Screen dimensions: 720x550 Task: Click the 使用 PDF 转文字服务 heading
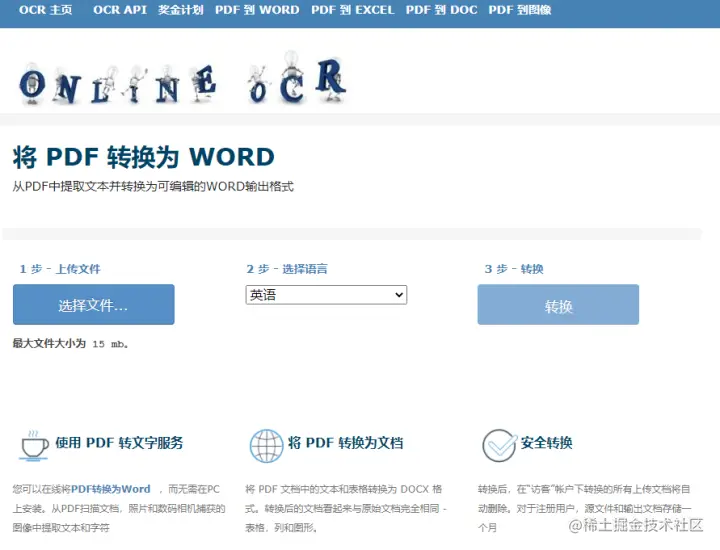tap(119, 443)
